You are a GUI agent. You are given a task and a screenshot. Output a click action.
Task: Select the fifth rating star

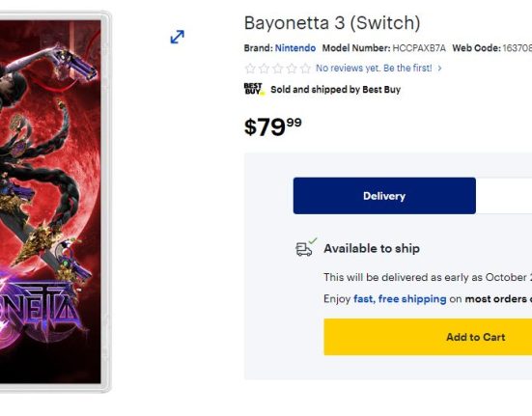point(305,69)
